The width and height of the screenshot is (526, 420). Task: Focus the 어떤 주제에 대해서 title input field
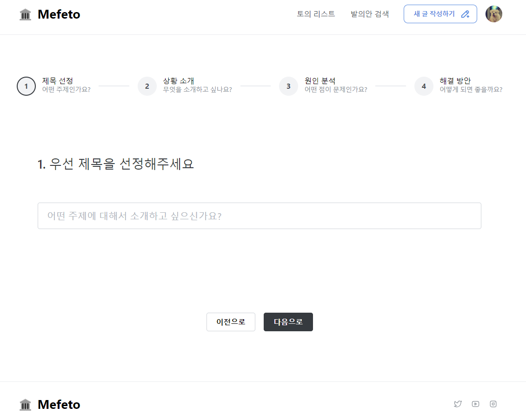pos(260,216)
